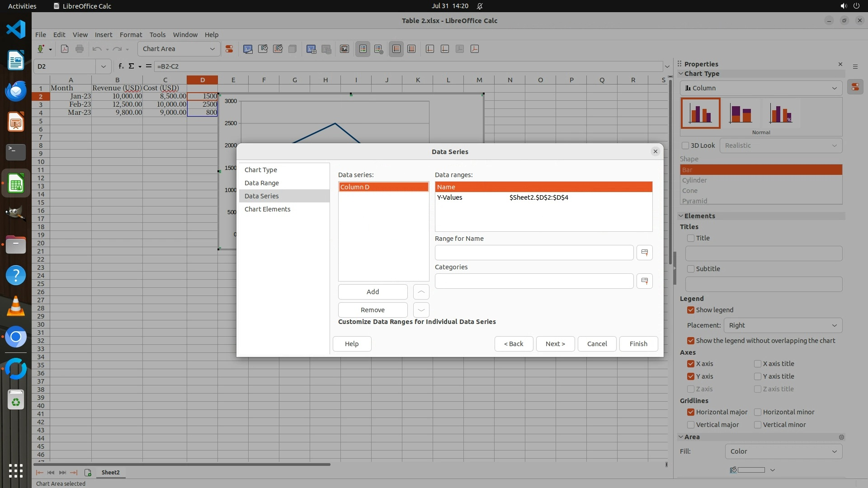The width and height of the screenshot is (868, 488).
Task: Open the legend Placement dropdown
Action: point(783,325)
